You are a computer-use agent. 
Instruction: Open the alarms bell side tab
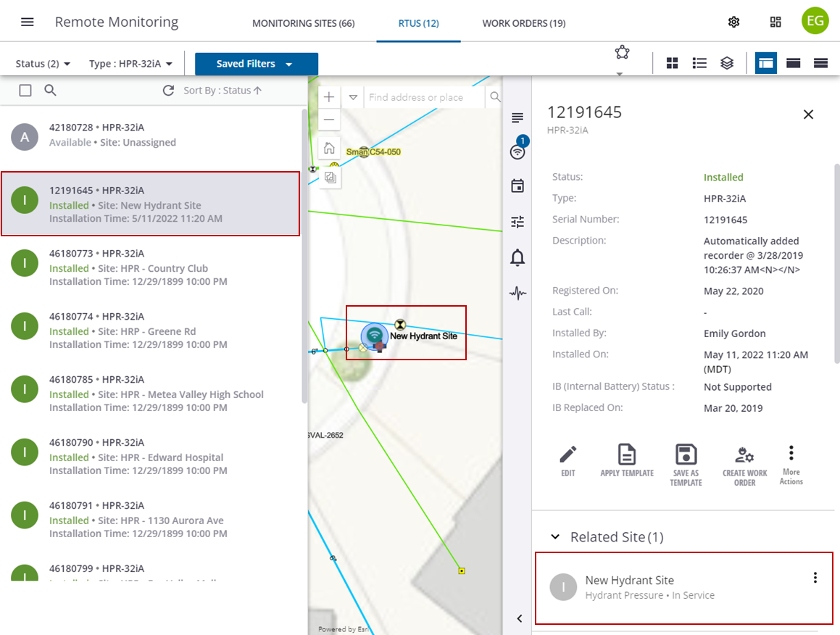[x=517, y=258]
